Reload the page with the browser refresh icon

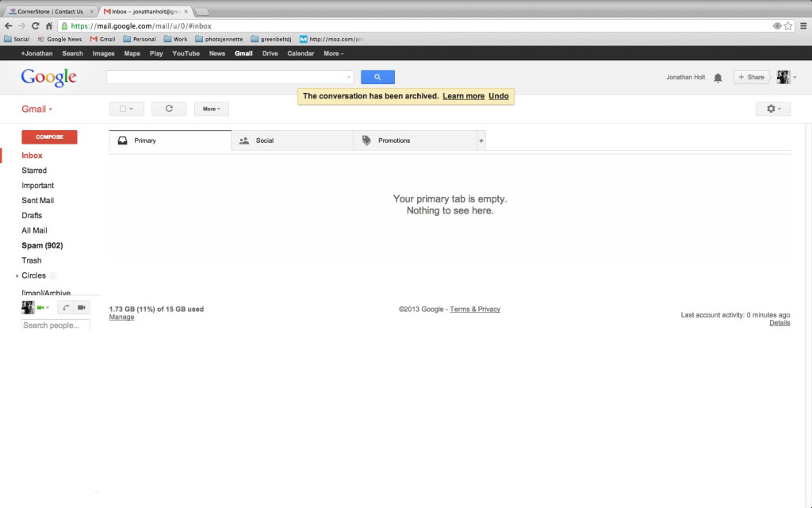click(35, 26)
